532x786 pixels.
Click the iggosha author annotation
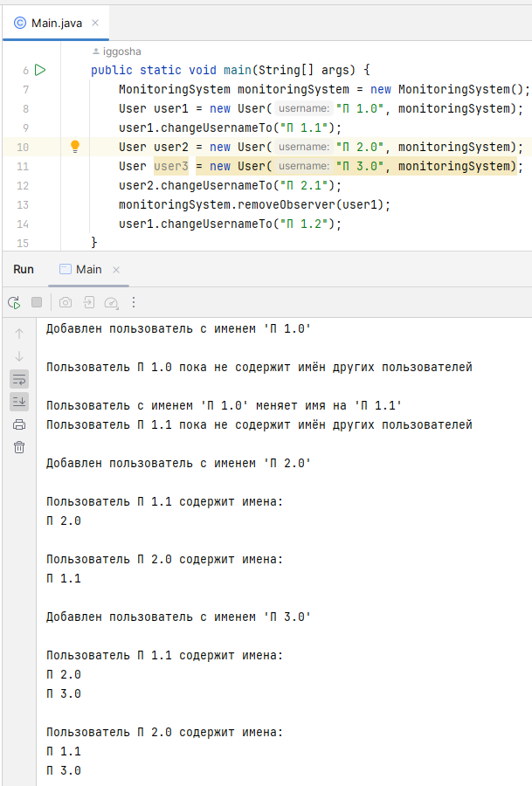pos(116,52)
